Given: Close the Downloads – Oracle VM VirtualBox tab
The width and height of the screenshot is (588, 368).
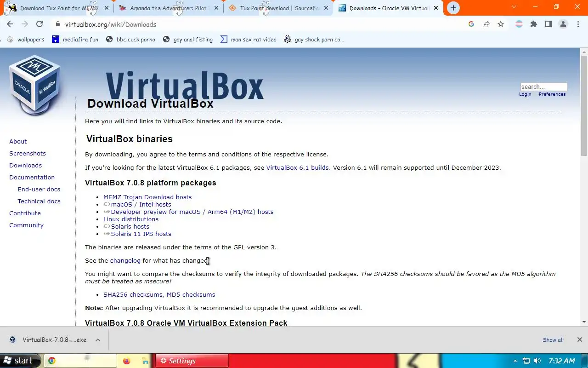Looking at the screenshot, I should point(436,8).
